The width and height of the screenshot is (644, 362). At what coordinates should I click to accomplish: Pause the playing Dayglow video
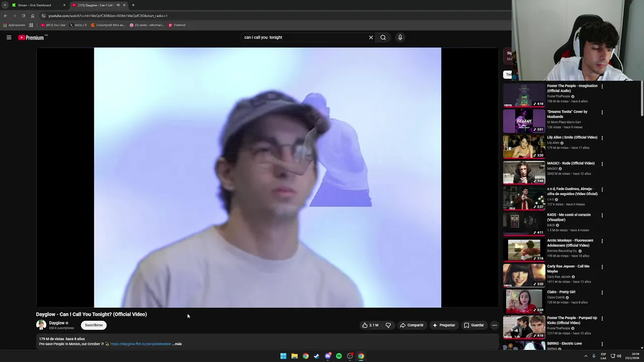tap(267, 177)
